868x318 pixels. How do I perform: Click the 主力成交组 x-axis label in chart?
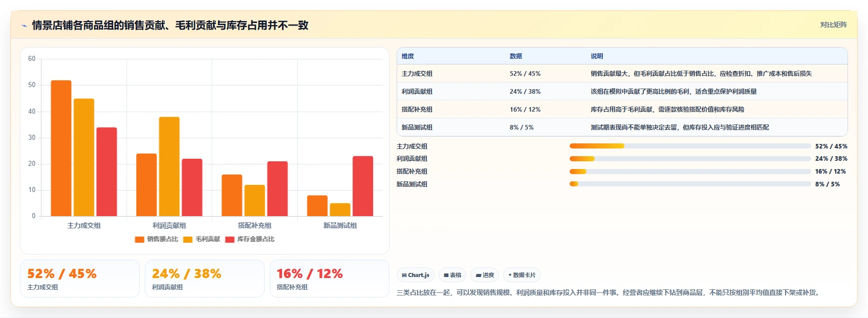[84, 225]
